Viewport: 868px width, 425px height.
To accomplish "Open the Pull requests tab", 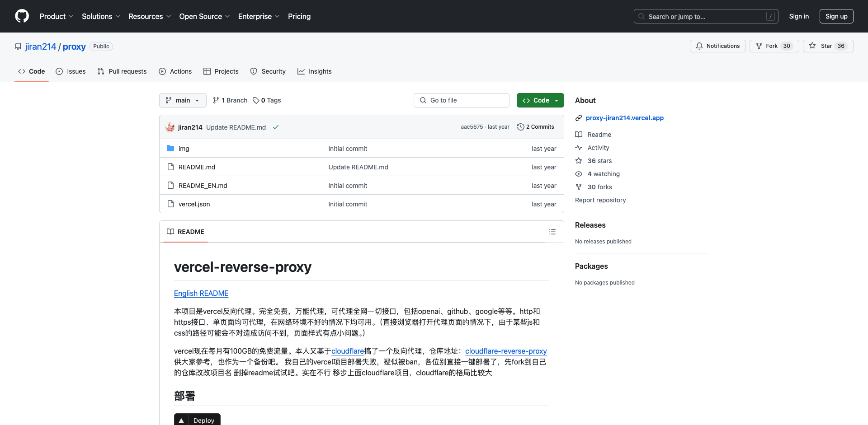I will coord(122,71).
